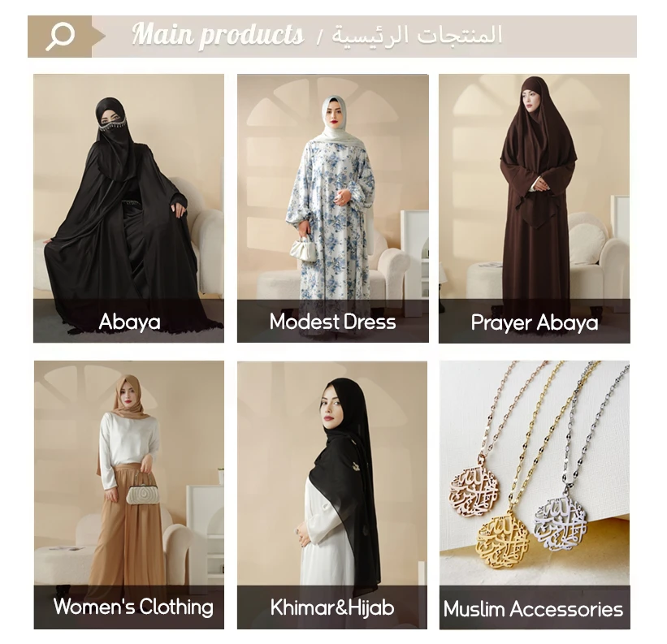This screenshot has width=667, height=644.
Task: Open Muslim Accessories category label
Action: tap(533, 609)
